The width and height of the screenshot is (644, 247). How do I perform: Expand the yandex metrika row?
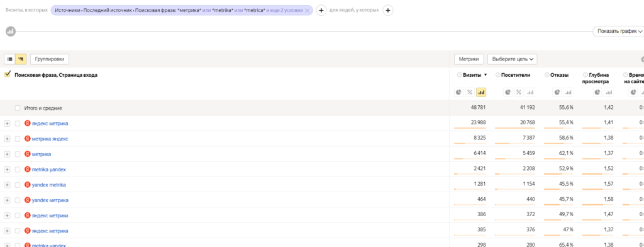pyautogui.click(x=7, y=185)
